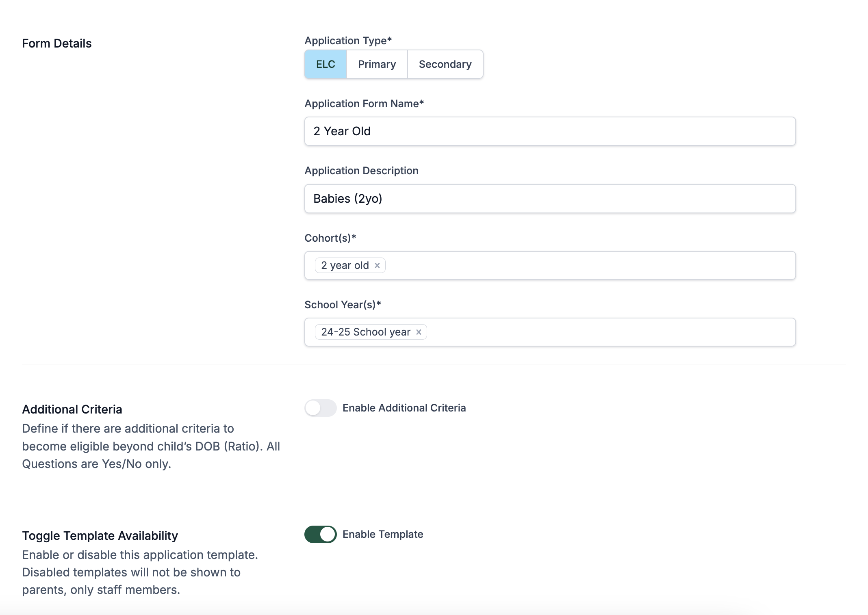Select ELC application type
The image size is (868, 615).
325,64
